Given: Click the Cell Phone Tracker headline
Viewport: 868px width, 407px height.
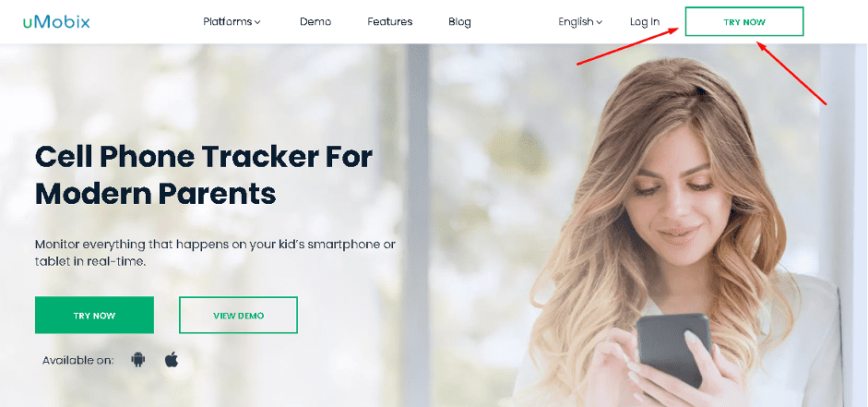Looking at the screenshot, I should [x=204, y=174].
